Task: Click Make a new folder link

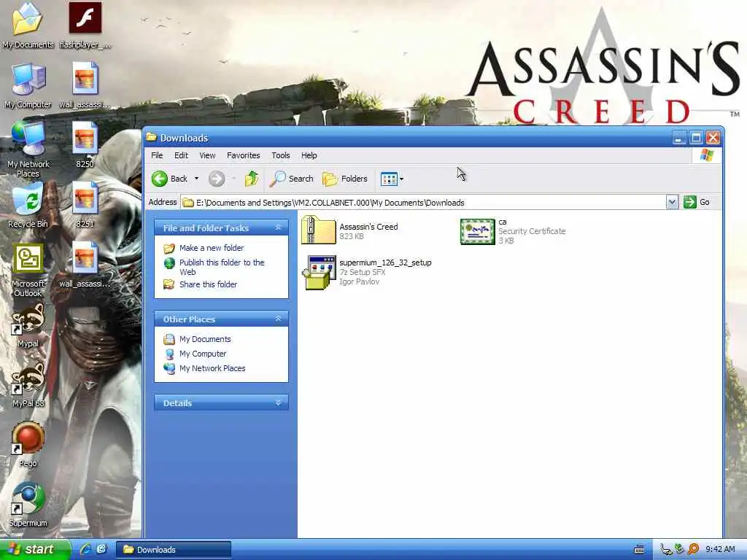Action: point(212,248)
